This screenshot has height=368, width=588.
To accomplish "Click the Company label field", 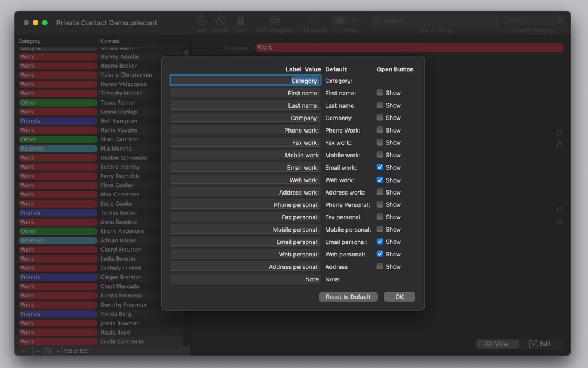I will (x=245, y=118).
